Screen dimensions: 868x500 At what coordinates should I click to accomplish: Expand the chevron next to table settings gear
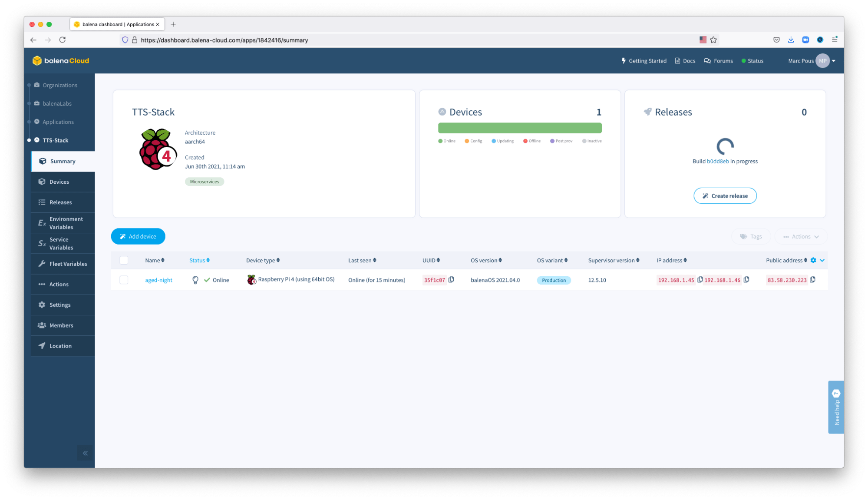[822, 260]
